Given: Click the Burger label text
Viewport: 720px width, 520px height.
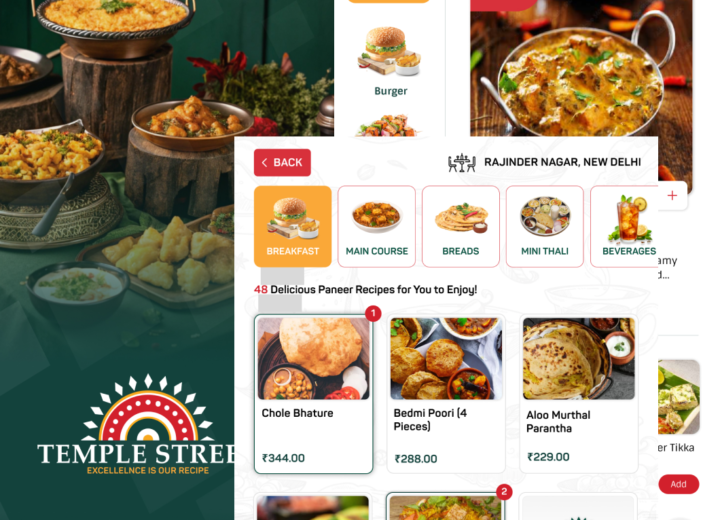Looking at the screenshot, I should pos(391,91).
